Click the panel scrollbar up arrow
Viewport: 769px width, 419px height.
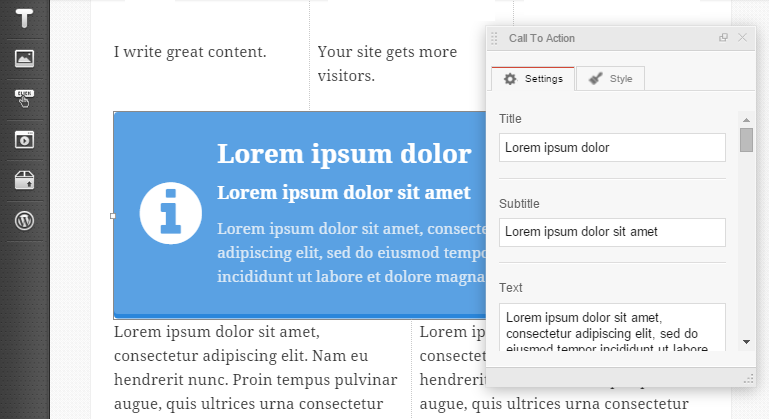click(x=746, y=120)
